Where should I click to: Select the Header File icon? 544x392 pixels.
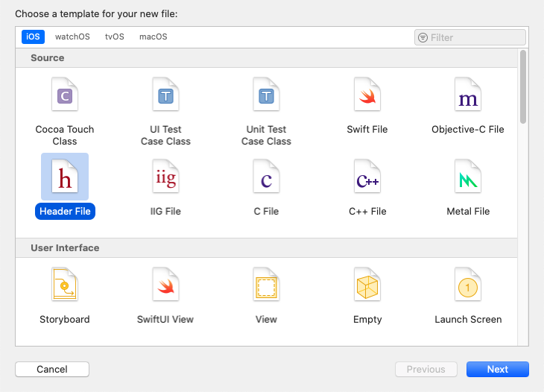(65, 176)
